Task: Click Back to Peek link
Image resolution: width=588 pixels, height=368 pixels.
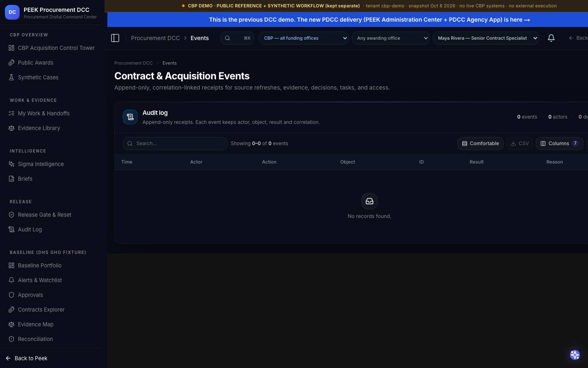Action: (27, 358)
